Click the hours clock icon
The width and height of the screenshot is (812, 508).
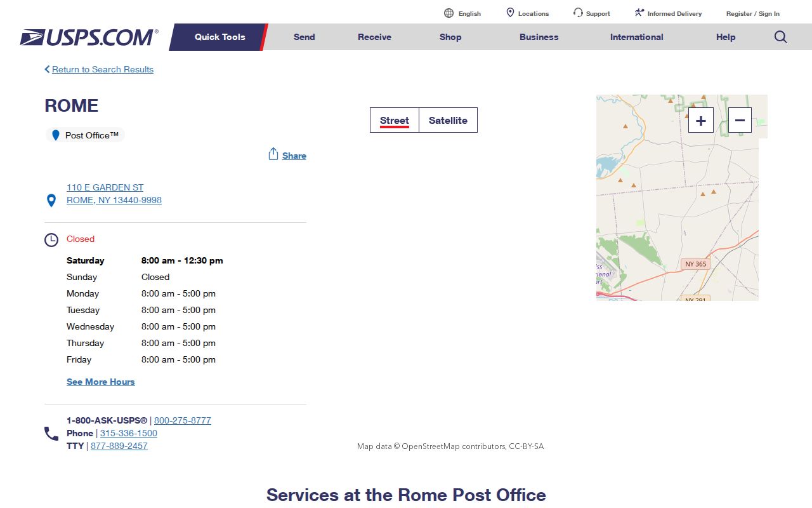(51, 240)
